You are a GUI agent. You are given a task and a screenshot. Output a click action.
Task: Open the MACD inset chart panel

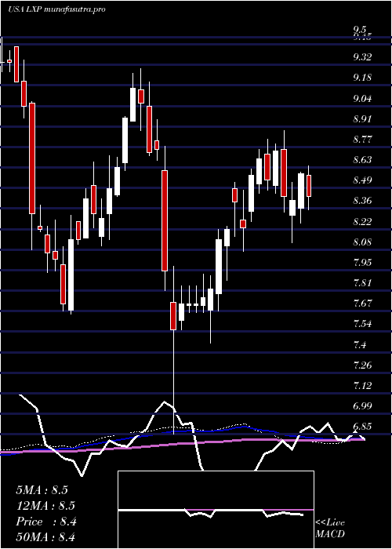tap(216, 510)
